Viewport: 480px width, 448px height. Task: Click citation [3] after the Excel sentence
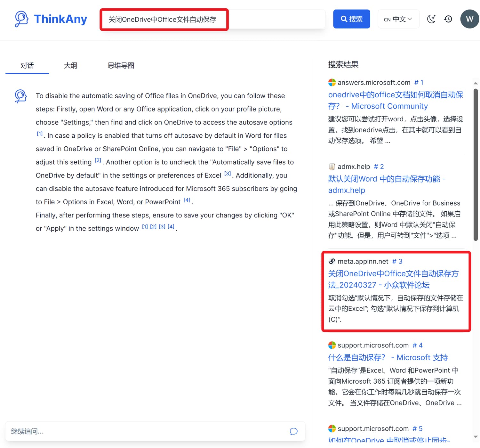tap(228, 174)
